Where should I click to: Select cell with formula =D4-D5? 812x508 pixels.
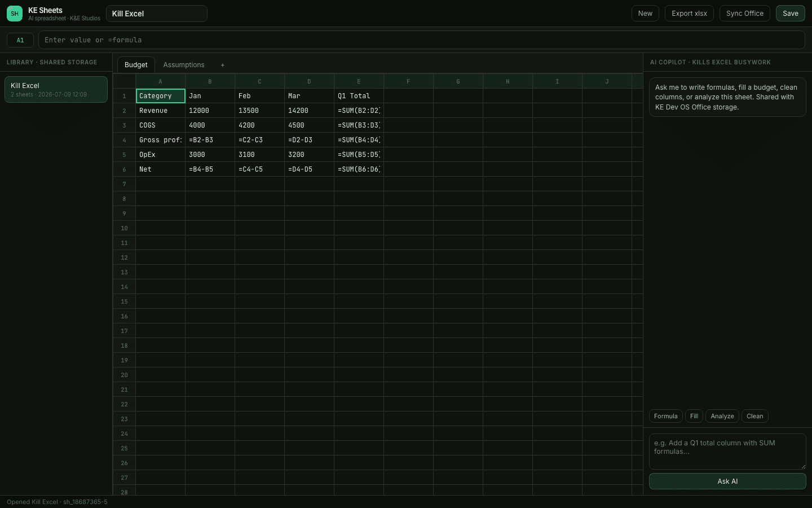[309, 169]
